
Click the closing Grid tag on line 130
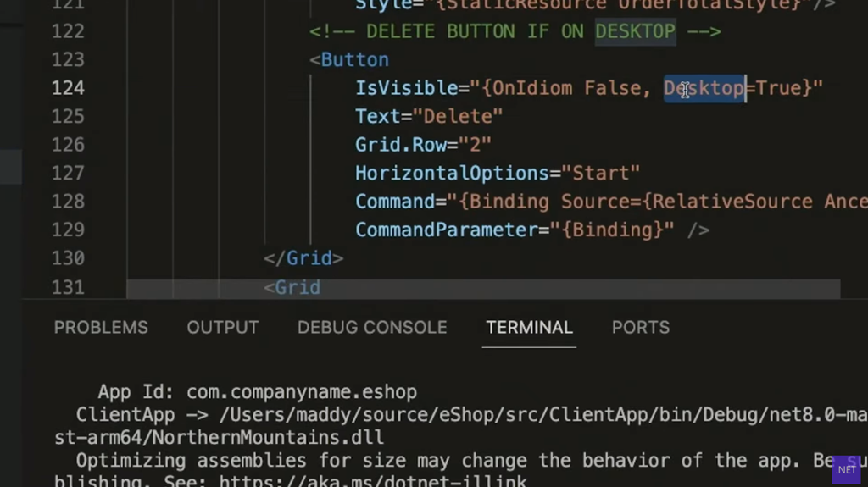coord(303,257)
